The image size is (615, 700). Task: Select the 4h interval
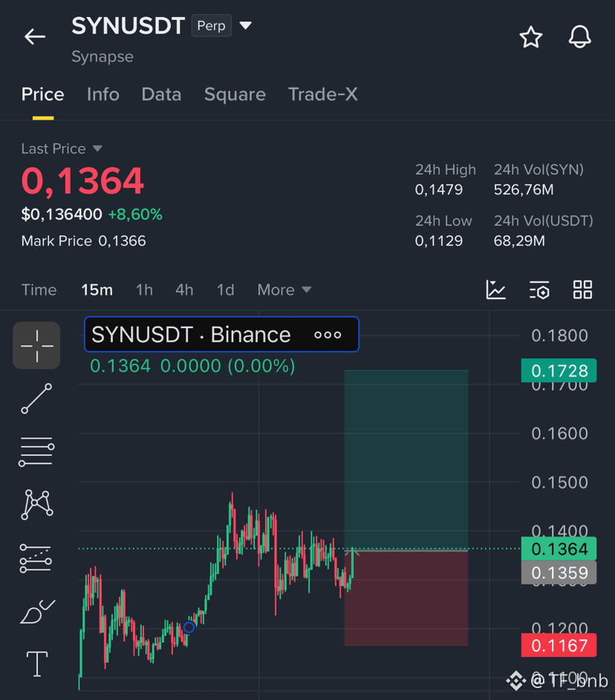pos(184,290)
